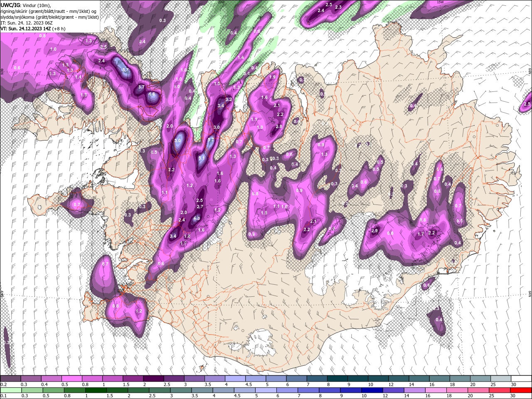Click the '0.2' label on the upper legend
This screenshot has height=399, width=532.
(x=4, y=384)
